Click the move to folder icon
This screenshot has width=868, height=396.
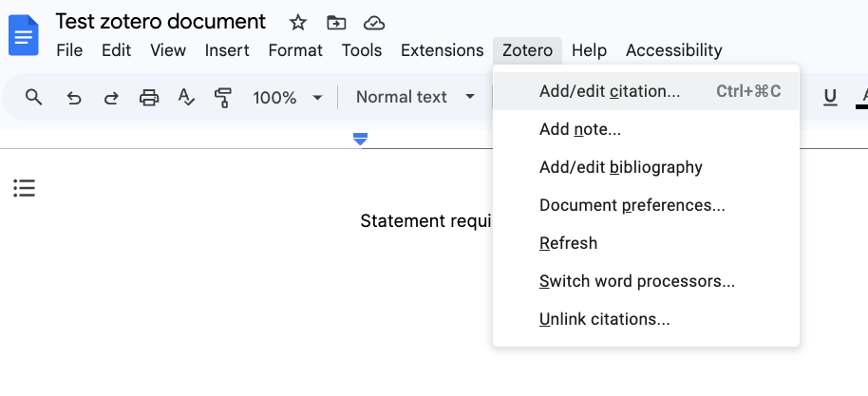[336, 23]
